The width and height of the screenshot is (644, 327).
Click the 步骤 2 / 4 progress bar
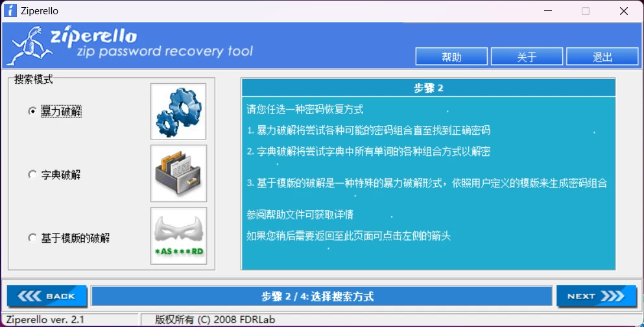click(322, 297)
